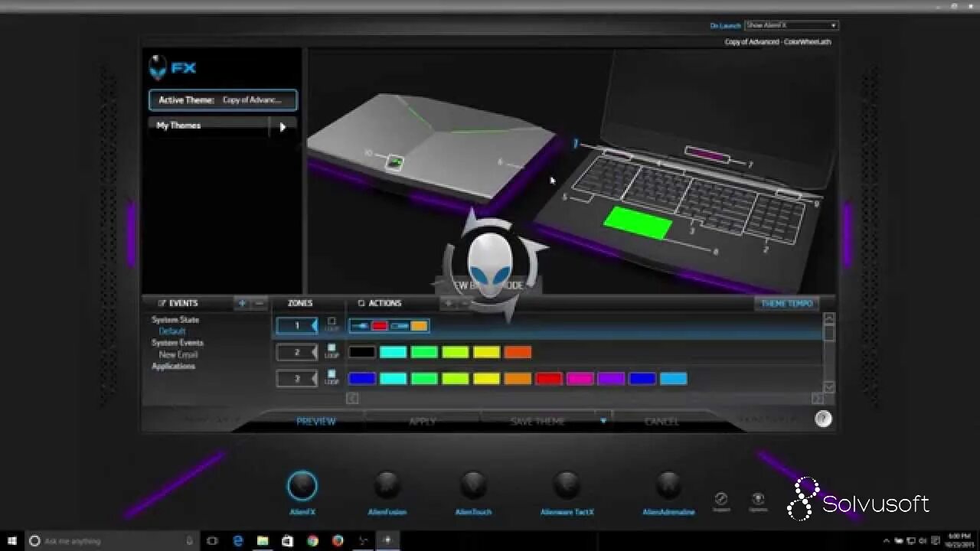This screenshot has width=980, height=551.
Task: Click the Cortana microphone icon
Action: [x=190, y=540]
